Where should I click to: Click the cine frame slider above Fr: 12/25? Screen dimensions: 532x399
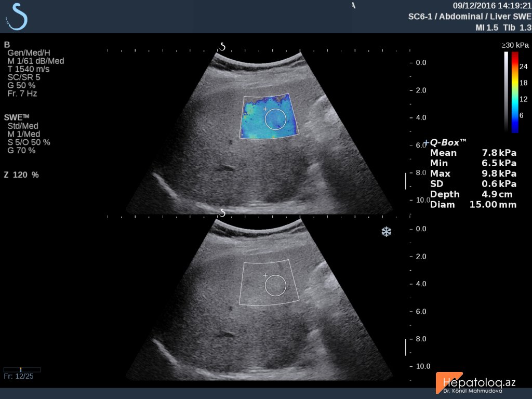[x=22, y=369]
